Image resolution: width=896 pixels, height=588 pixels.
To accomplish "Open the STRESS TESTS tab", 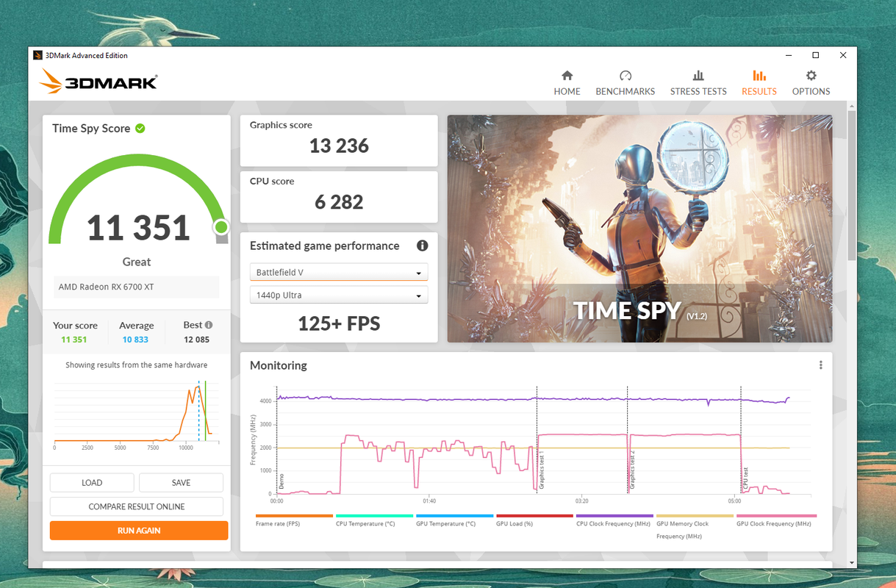I will pos(698,83).
